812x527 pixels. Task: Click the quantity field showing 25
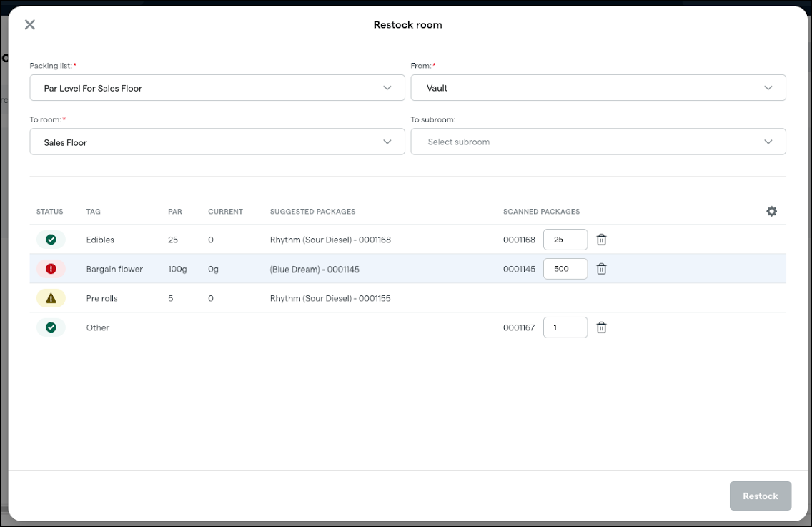[565, 240]
